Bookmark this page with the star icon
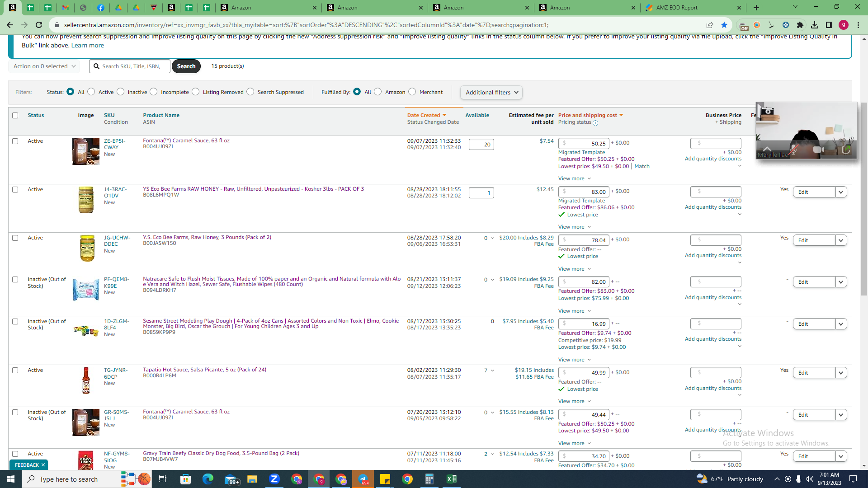This screenshot has height=488, width=868. [x=724, y=25]
